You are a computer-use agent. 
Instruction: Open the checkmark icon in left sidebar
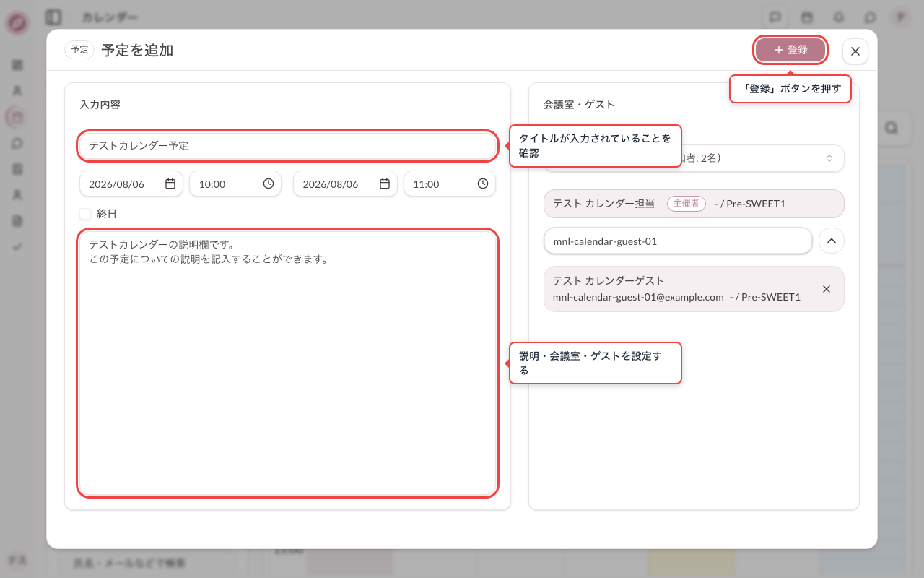pos(17,246)
